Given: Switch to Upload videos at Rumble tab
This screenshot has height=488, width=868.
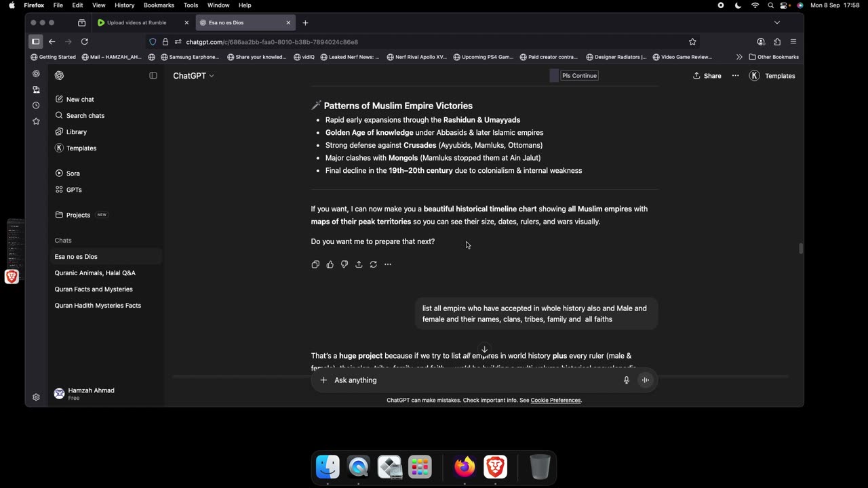Looking at the screenshot, I should click(136, 22).
